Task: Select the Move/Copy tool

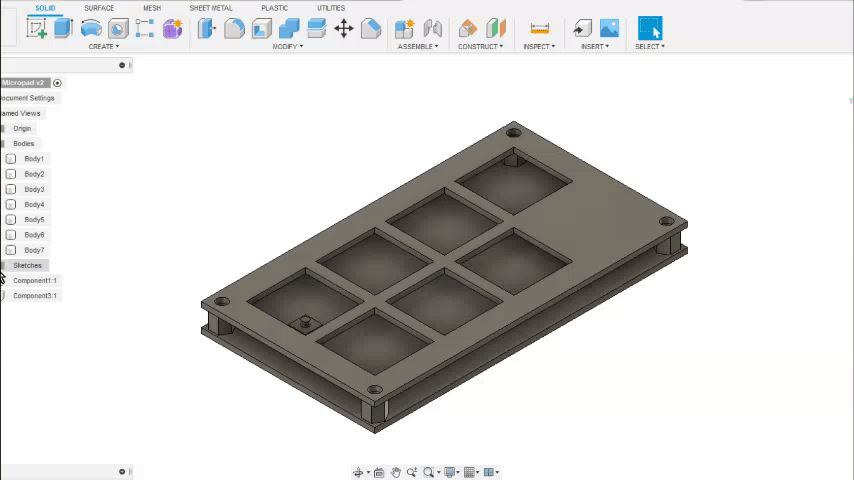Action: coord(343,29)
